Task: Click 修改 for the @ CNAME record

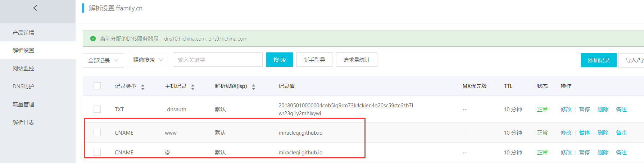Action: pos(566,153)
